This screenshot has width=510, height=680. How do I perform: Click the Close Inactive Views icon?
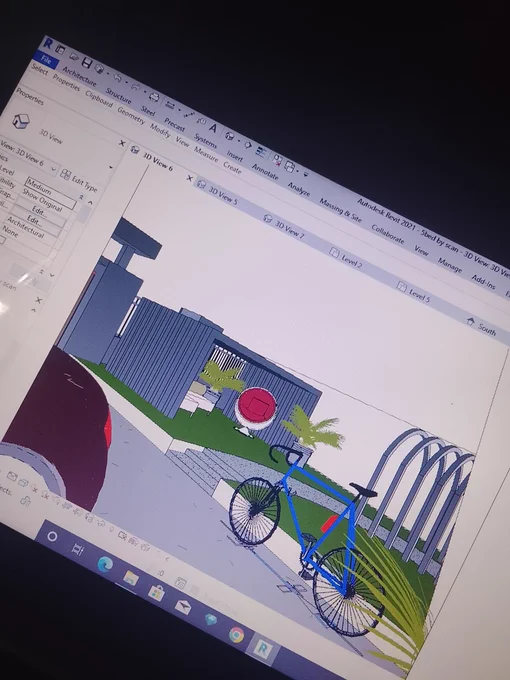coord(278,160)
